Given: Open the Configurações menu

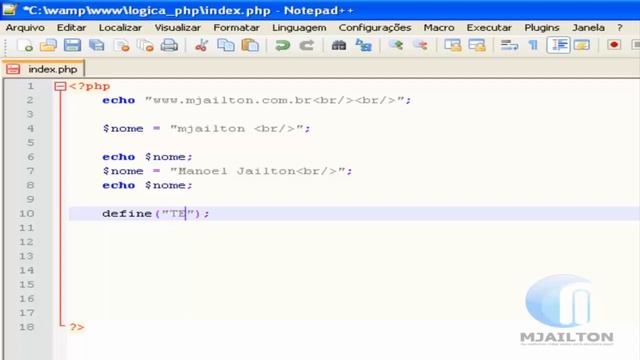Looking at the screenshot, I should pyautogui.click(x=375, y=28).
